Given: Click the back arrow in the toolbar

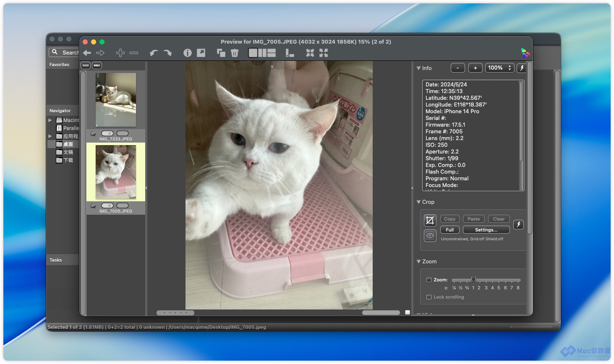Looking at the screenshot, I should pos(87,53).
